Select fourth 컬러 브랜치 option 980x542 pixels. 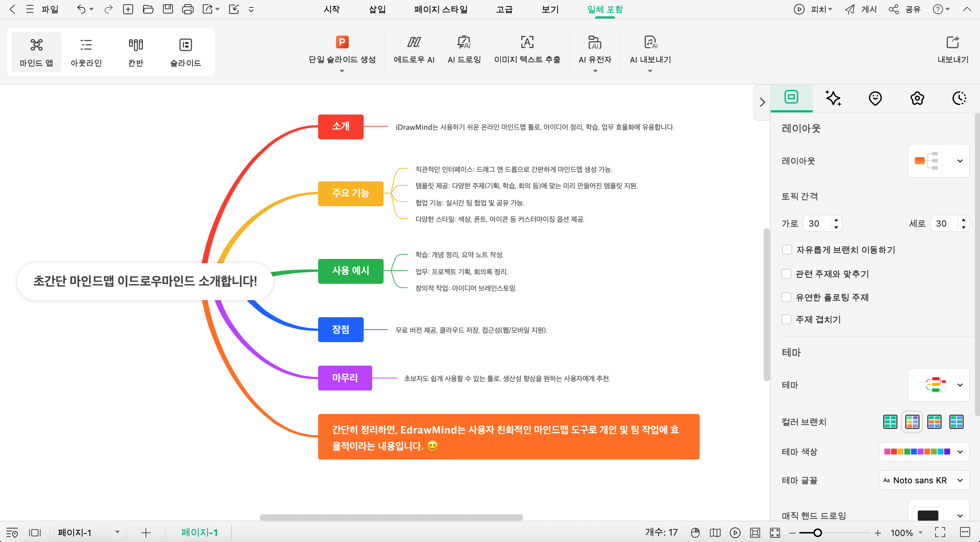(957, 421)
